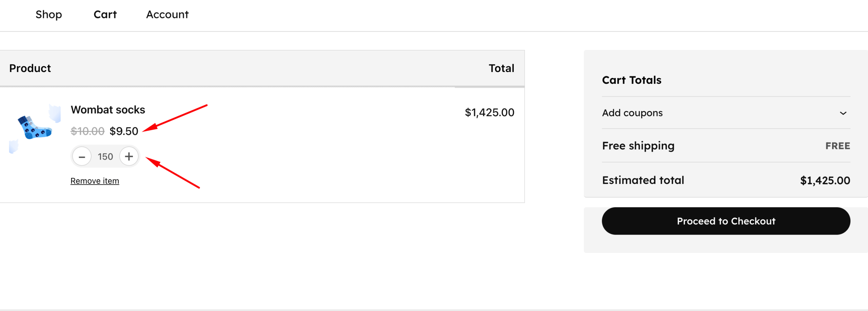Click the Free shipping label
Image resolution: width=868 pixels, height=311 pixels.
638,146
